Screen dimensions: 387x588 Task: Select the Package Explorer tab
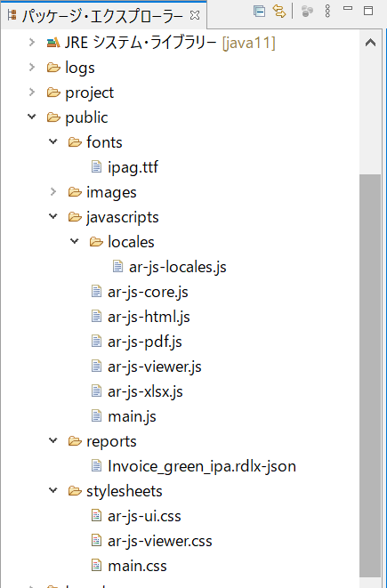click(103, 15)
